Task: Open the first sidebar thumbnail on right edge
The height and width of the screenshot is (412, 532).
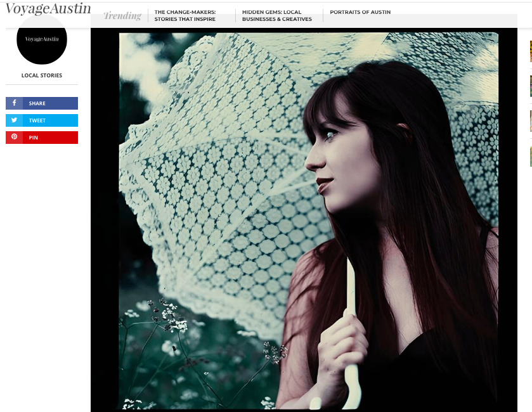Action: pyautogui.click(x=530, y=51)
